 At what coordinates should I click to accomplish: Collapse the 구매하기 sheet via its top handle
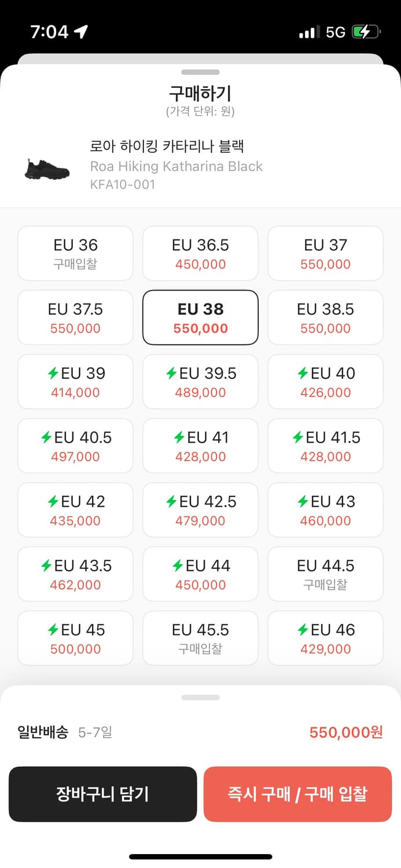coord(200,72)
